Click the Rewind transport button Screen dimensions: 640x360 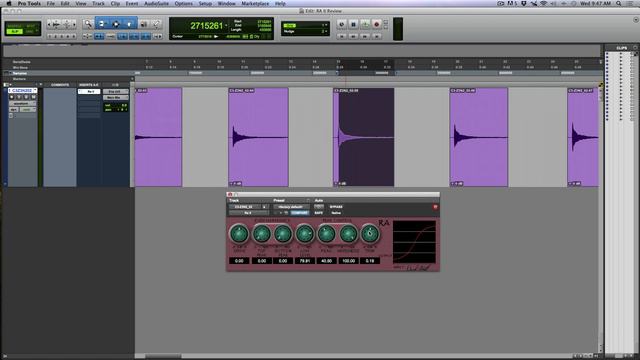click(353, 36)
